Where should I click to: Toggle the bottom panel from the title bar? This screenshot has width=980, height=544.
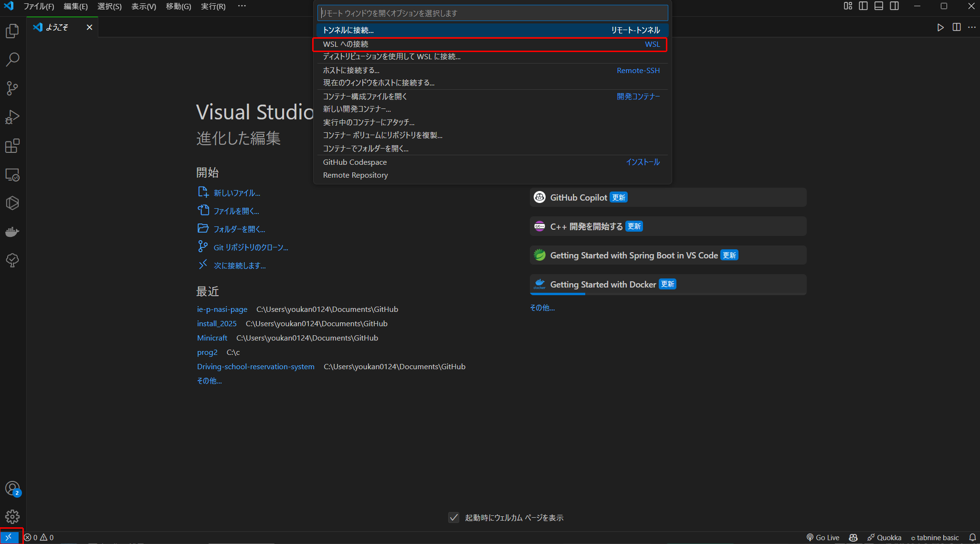point(879,6)
